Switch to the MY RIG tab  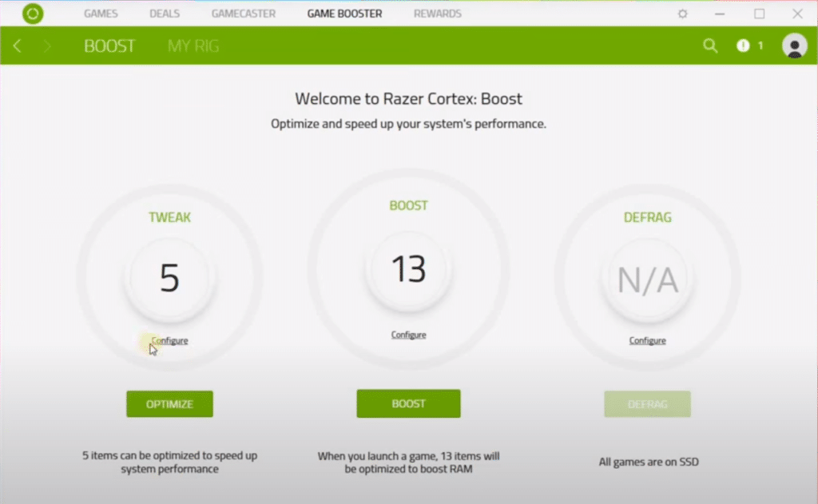click(x=192, y=46)
